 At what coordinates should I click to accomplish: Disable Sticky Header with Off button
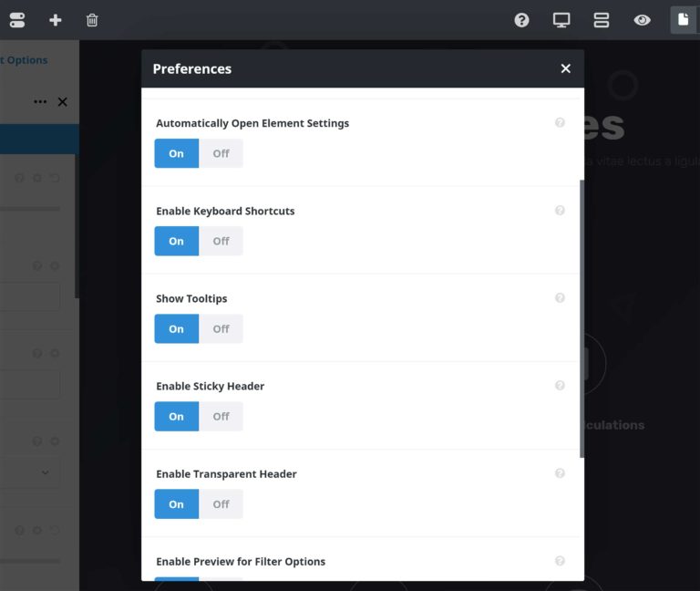[221, 416]
